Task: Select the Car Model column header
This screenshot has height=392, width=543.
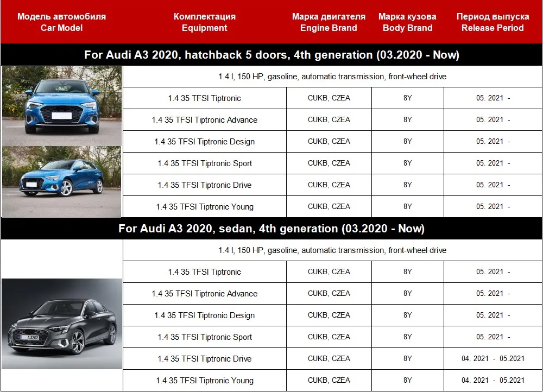Action: 62,22
